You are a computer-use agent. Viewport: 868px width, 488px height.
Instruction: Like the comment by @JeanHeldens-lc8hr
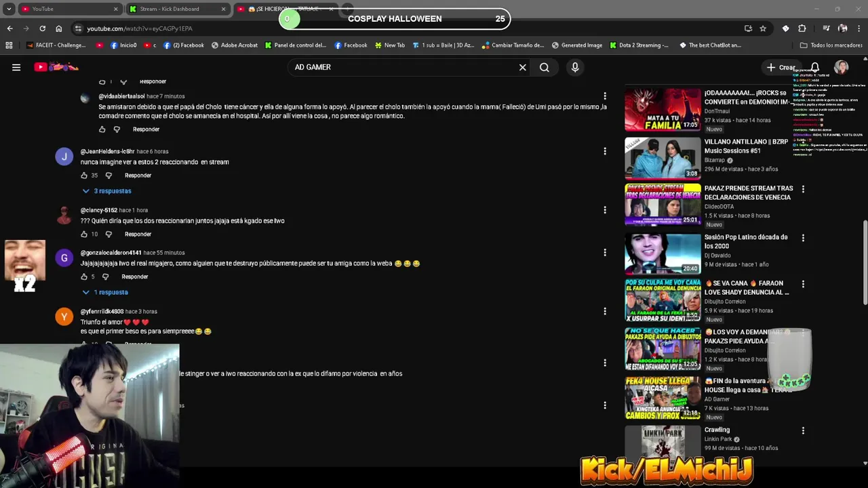tap(84, 176)
